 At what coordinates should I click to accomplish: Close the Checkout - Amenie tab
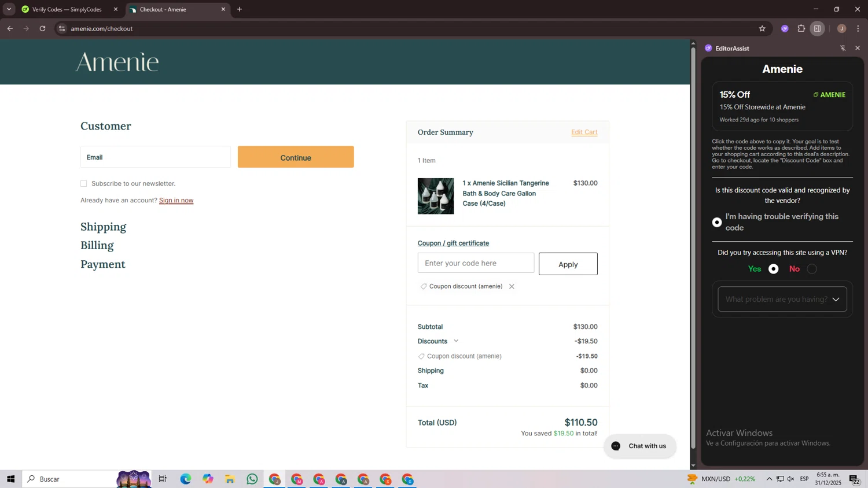[x=223, y=9]
